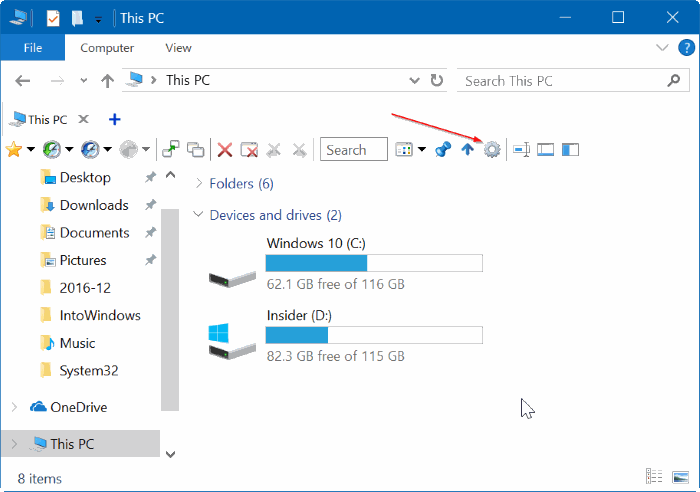700x492 pixels.
Task: Collapse Devices and drives group
Action: 198,214
